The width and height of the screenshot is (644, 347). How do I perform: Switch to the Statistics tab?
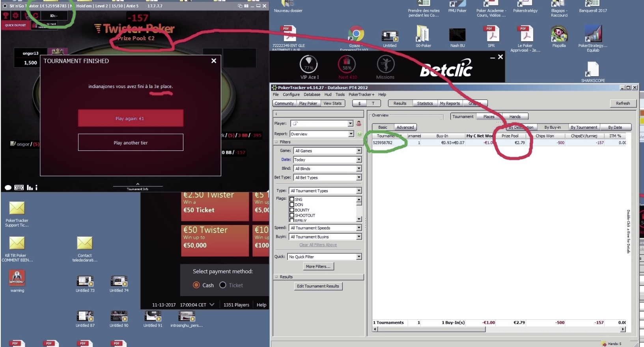click(425, 103)
